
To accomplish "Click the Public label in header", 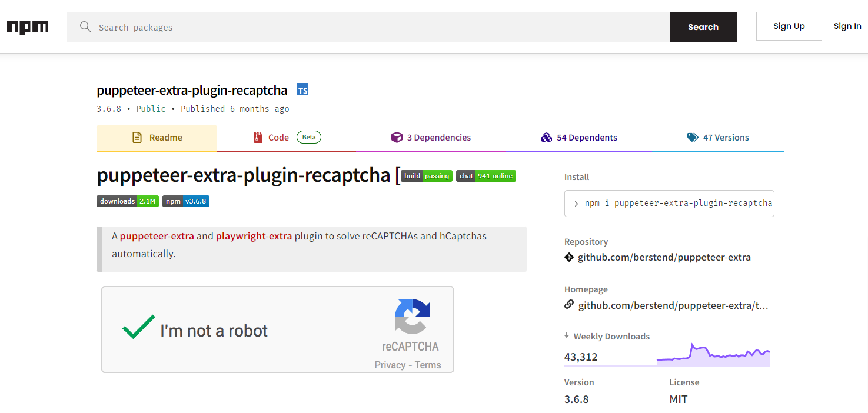I will tap(151, 109).
